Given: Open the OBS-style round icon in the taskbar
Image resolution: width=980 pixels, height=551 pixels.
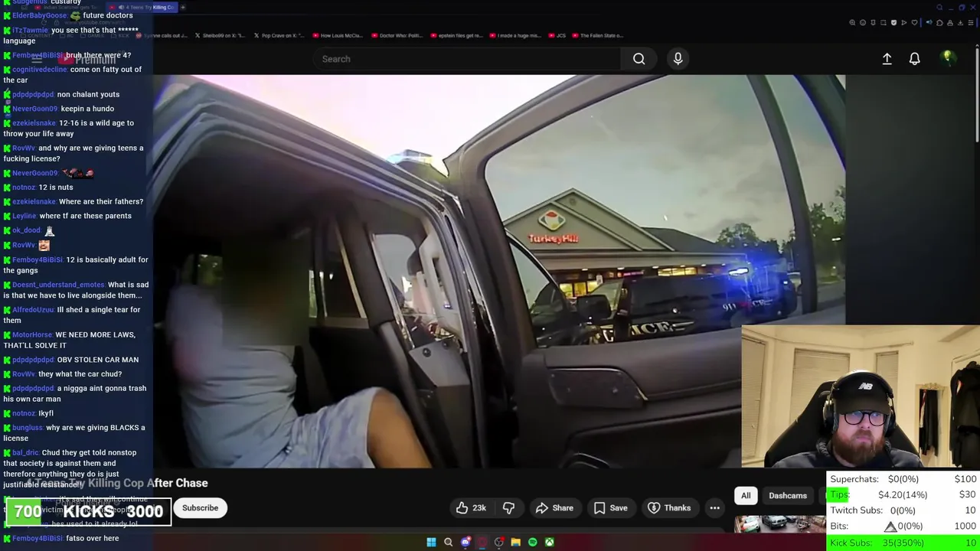Looking at the screenshot, I should pos(499,542).
